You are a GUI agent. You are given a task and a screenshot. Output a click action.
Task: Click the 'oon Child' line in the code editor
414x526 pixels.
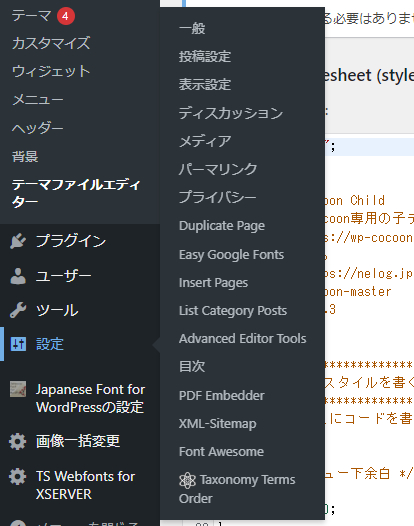(355, 201)
